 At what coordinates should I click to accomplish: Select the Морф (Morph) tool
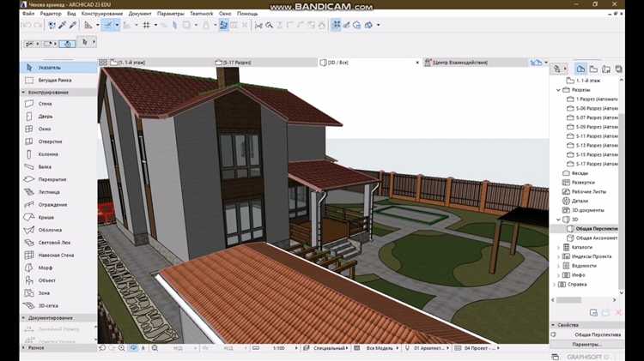point(58,268)
